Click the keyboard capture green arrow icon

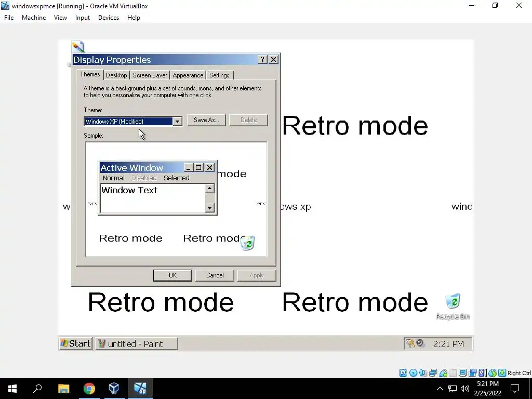(502, 373)
